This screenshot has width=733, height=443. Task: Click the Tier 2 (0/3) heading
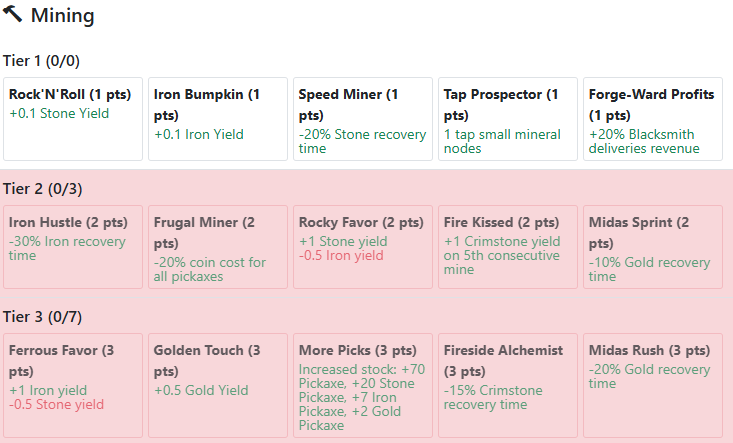tap(42, 189)
